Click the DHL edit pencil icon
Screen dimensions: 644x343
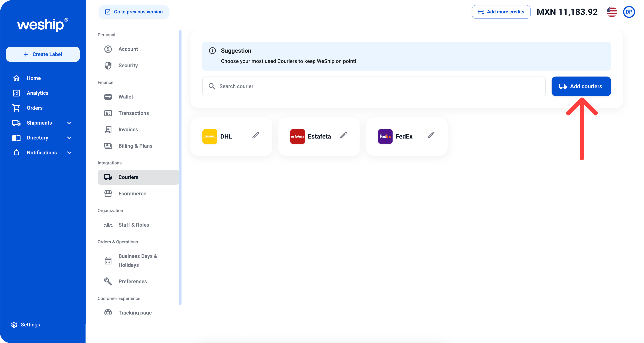255,135
